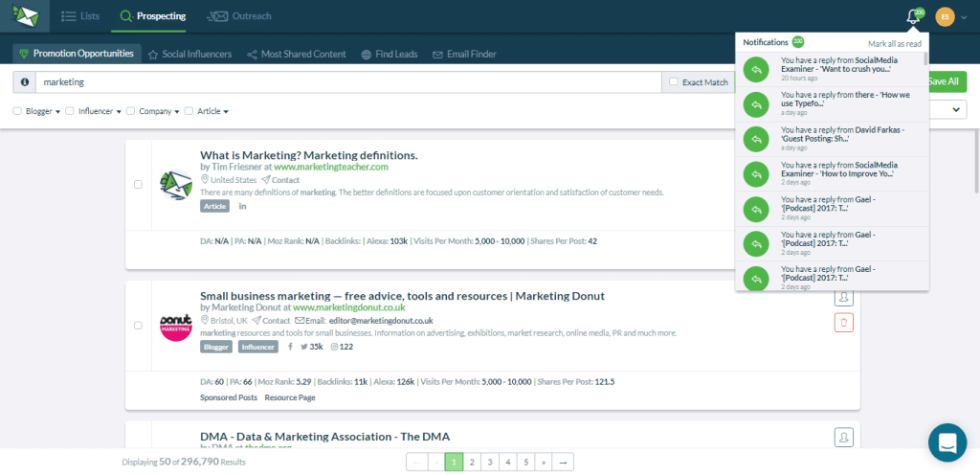Switch to Promotion Opportunities tab
The image size is (980, 475).
coord(77,54)
